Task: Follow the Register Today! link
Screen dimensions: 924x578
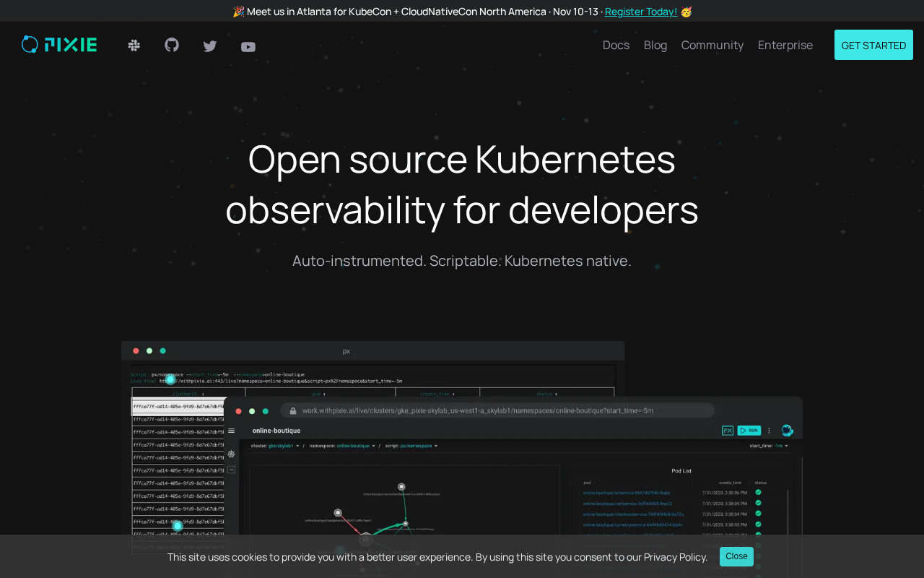Action: pyautogui.click(x=640, y=12)
